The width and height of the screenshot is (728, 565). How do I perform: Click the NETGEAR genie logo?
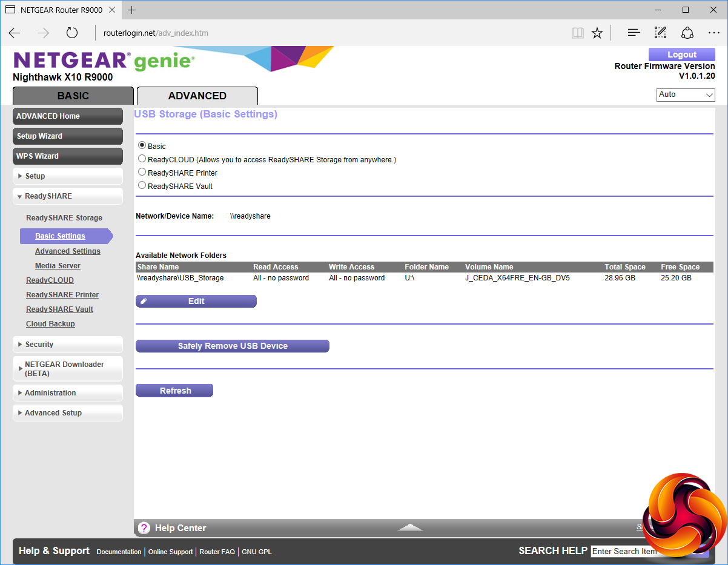click(x=104, y=61)
